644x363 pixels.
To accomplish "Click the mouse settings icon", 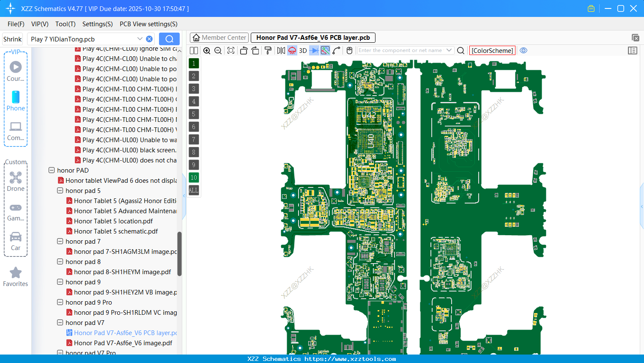I will pyautogui.click(x=349, y=50).
